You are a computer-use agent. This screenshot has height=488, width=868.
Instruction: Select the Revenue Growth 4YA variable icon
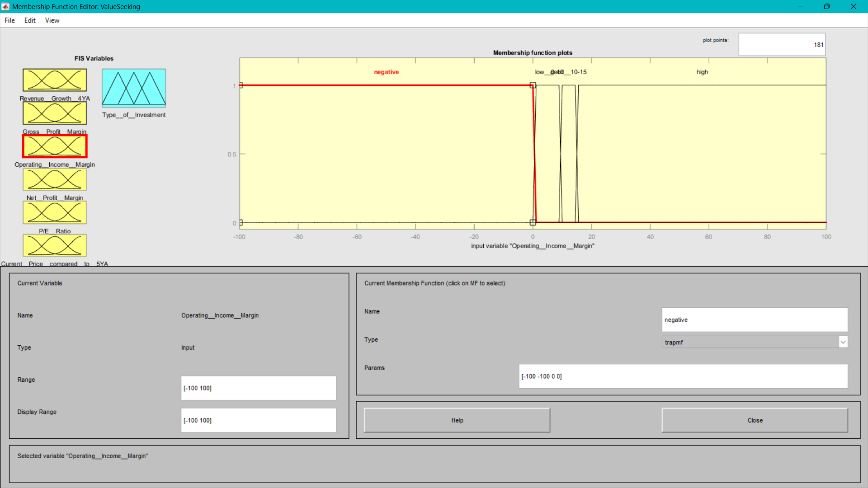tap(55, 80)
